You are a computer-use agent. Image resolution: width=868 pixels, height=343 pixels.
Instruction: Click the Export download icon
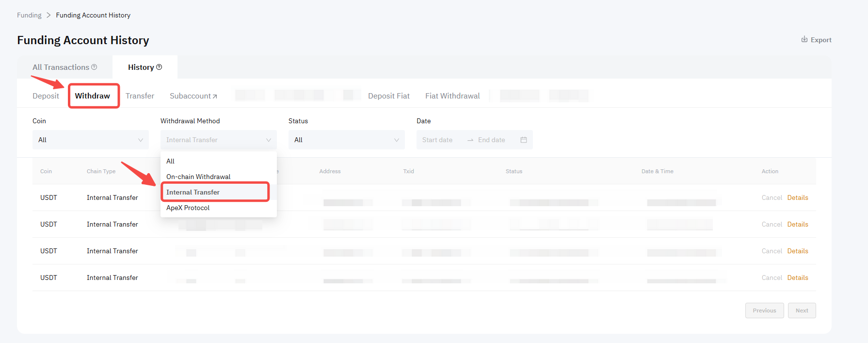point(804,39)
